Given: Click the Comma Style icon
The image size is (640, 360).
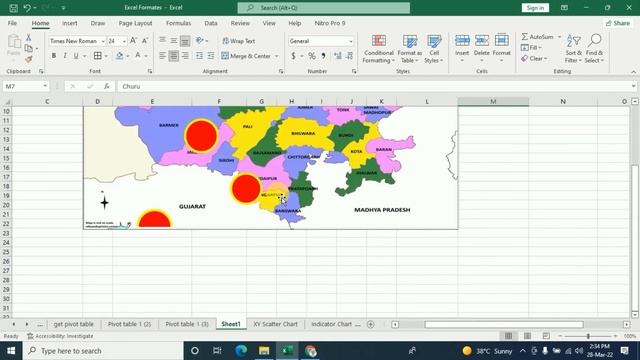Looking at the screenshot, I should coord(323,56).
